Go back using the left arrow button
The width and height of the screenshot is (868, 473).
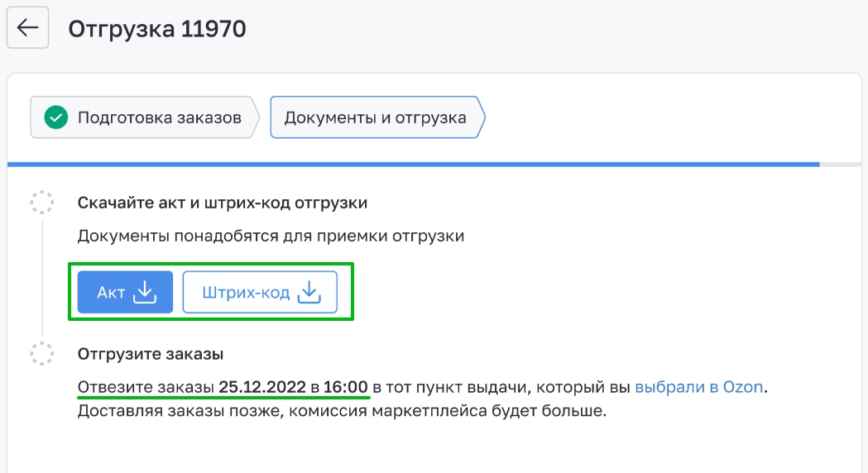click(x=27, y=27)
